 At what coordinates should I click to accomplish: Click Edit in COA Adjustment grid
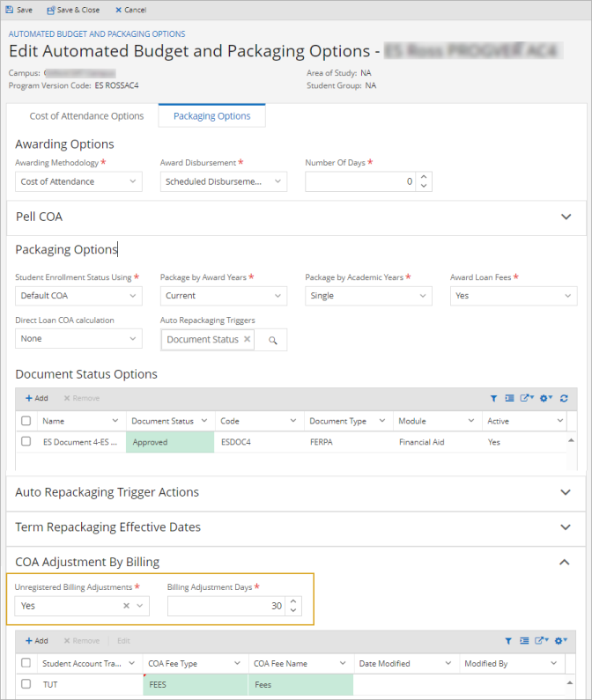(123, 641)
